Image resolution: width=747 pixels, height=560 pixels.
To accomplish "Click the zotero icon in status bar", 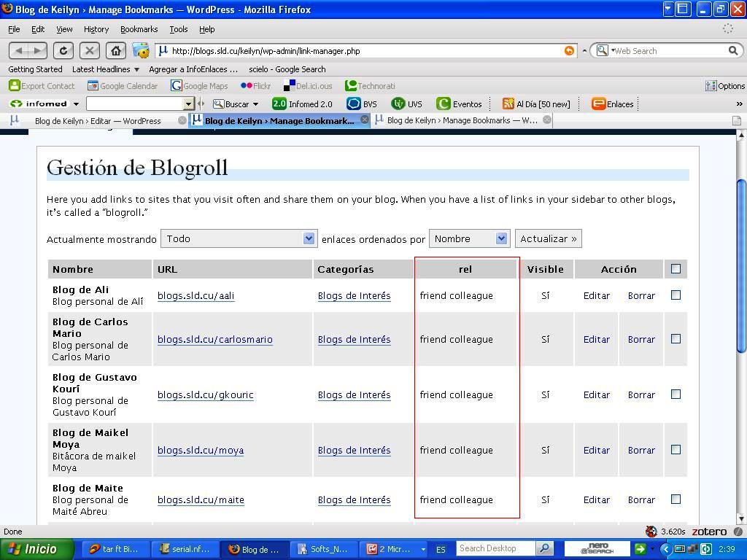I will 709,532.
